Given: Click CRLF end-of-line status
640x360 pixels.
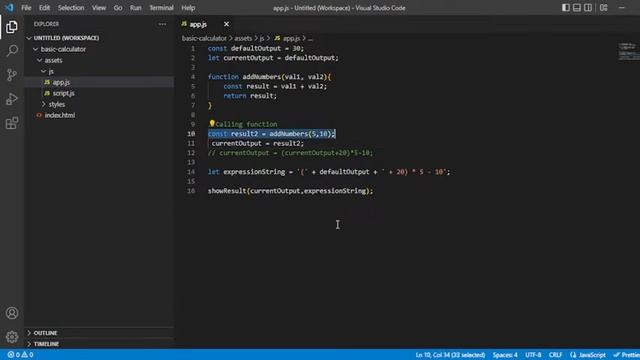Looking at the screenshot, I should (555, 355).
